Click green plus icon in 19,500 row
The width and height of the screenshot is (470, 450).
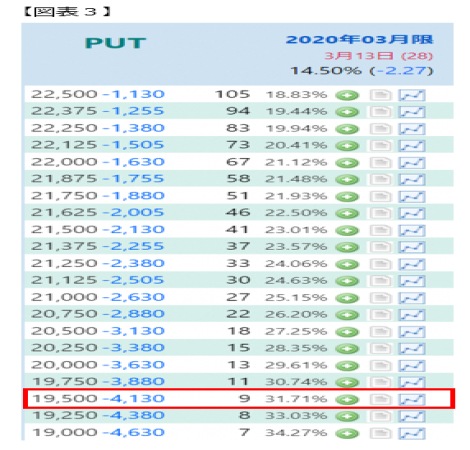coord(347,399)
